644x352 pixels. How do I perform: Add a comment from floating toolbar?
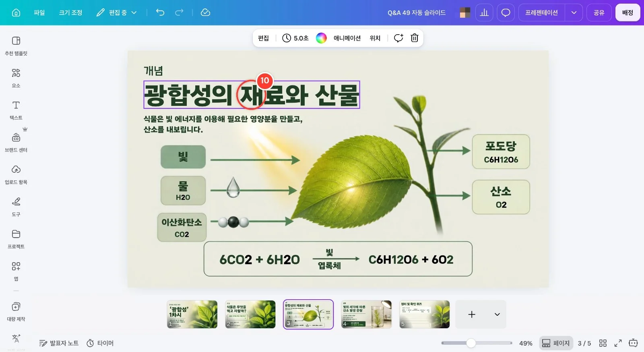(398, 38)
